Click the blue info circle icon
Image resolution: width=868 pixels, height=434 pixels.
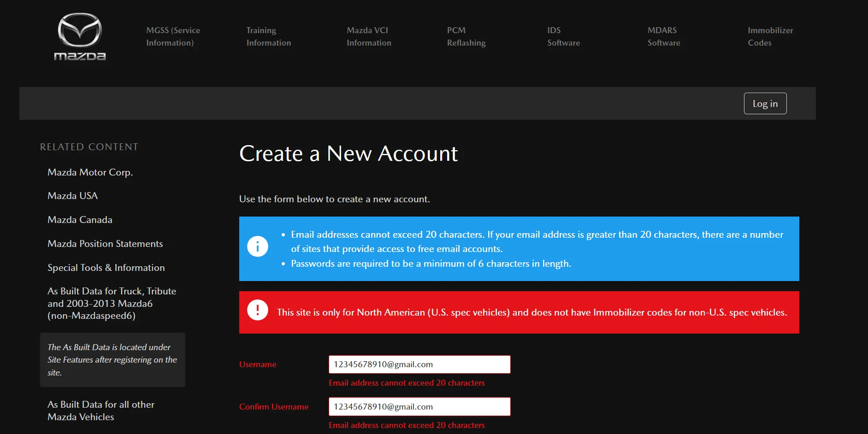[x=258, y=246]
